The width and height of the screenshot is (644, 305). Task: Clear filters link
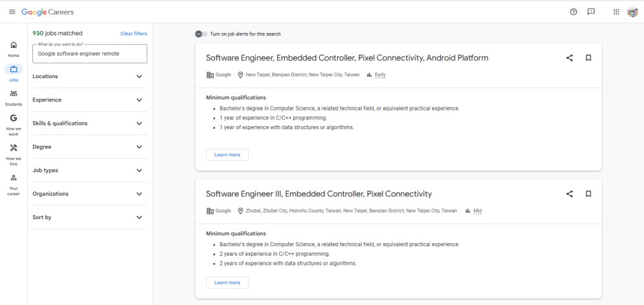[134, 34]
